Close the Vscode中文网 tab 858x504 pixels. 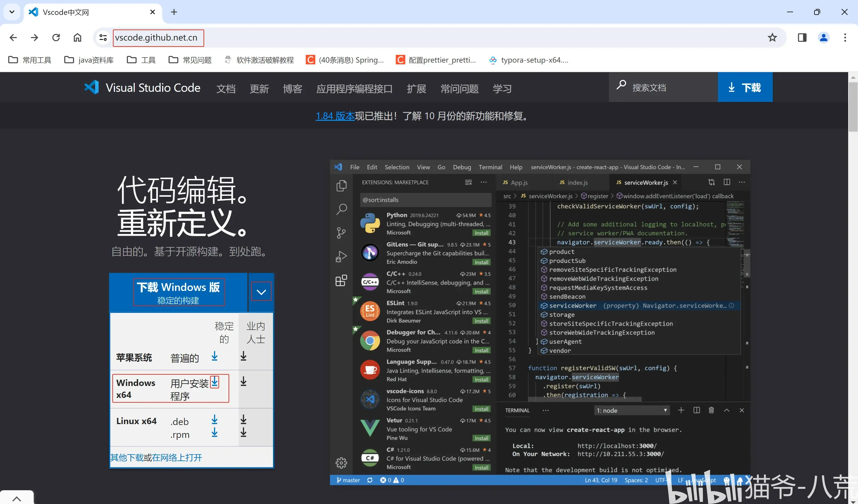pyautogui.click(x=153, y=12)
